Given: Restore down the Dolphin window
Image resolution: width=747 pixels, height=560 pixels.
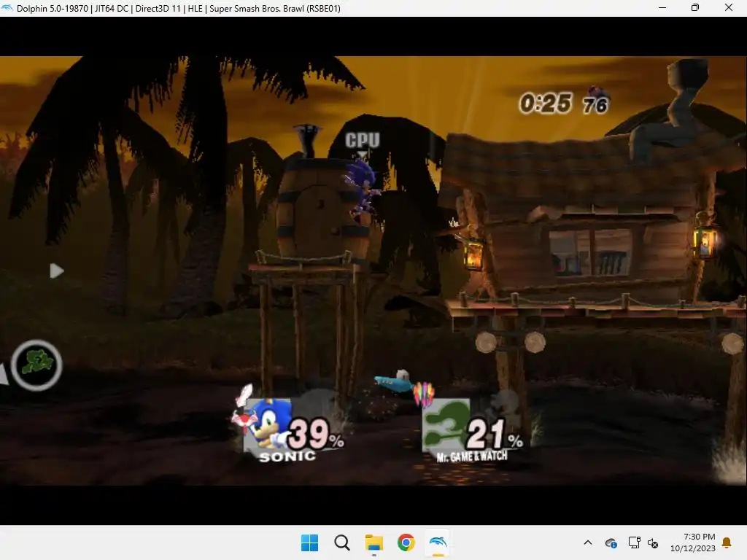Looking at the screenshot, I should [695, 7].
